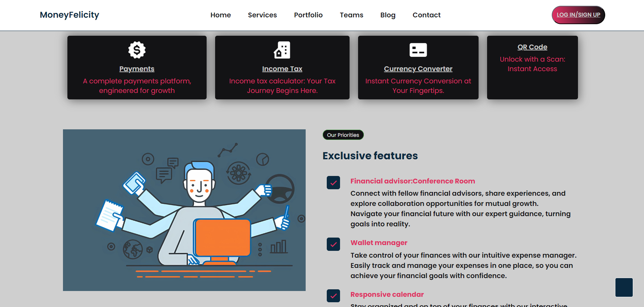The width and height of the screenshot is (644, 307).
Task: Click the LOG IN/SIGN UP button
Action: (578, 15)
